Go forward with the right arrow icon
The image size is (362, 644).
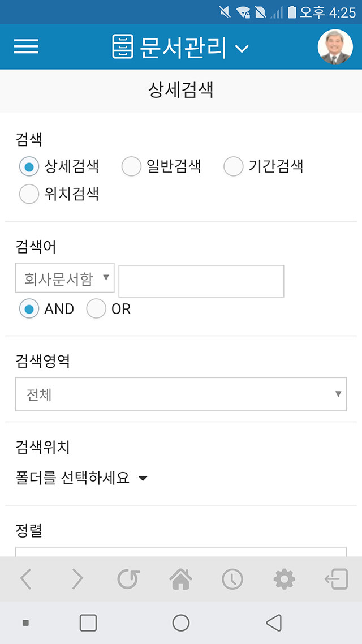(x=77, y=579)
